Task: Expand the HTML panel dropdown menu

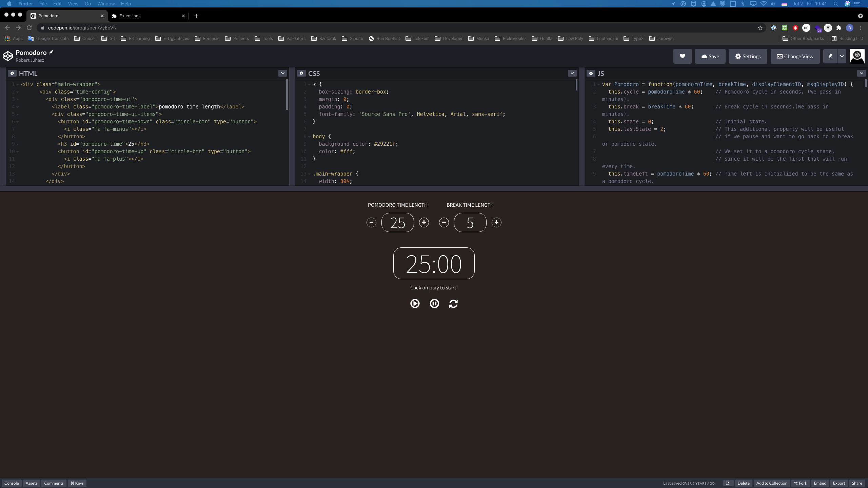Action: (282, 73)
